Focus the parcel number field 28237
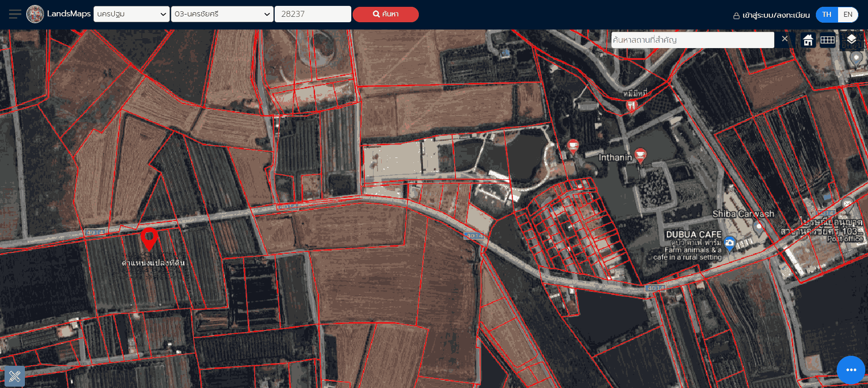868x388 pixels. click(x=313, y=14)
